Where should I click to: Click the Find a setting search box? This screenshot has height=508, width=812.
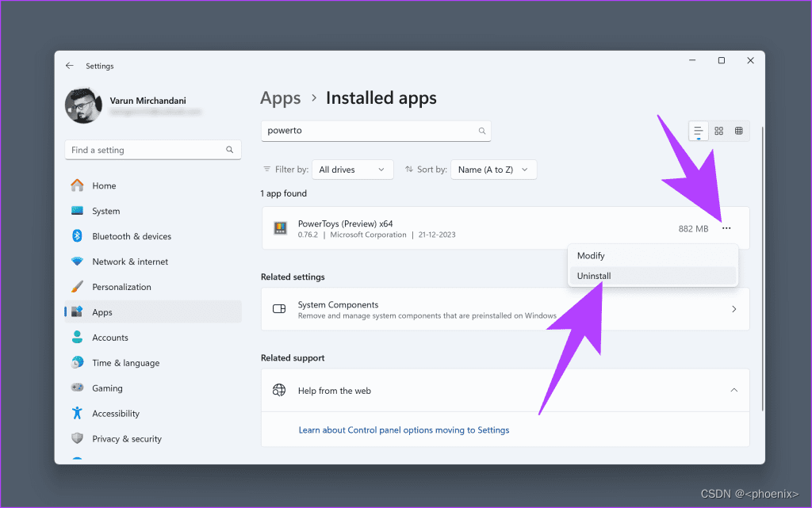[x=153, y=150]
